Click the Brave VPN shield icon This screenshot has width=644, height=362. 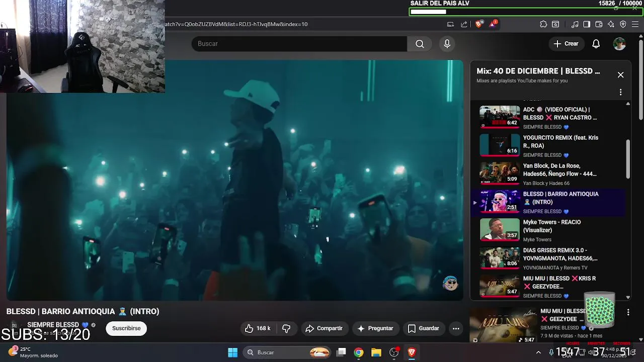[623, 24]
